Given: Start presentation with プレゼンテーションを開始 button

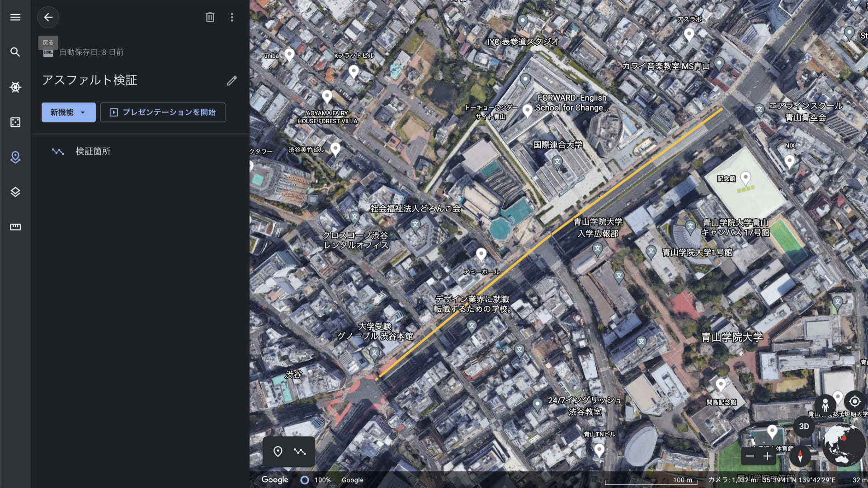Looking at the screenshot, I should click(x=163, y=112).
